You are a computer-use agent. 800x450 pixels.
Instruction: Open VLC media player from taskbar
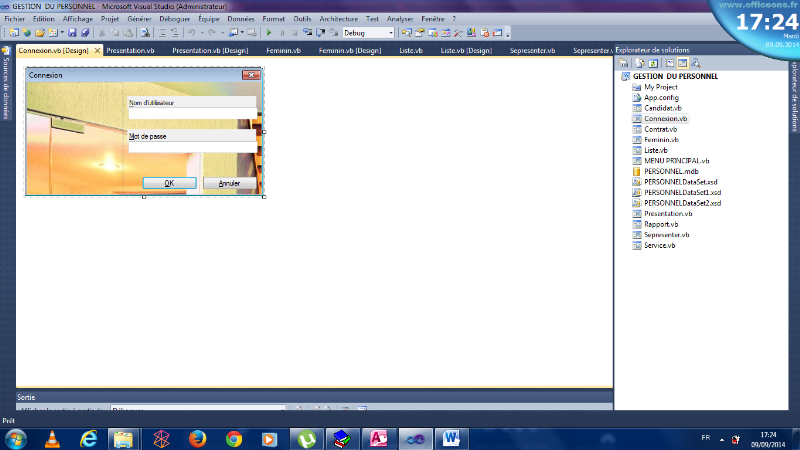[x=53, y=439]
